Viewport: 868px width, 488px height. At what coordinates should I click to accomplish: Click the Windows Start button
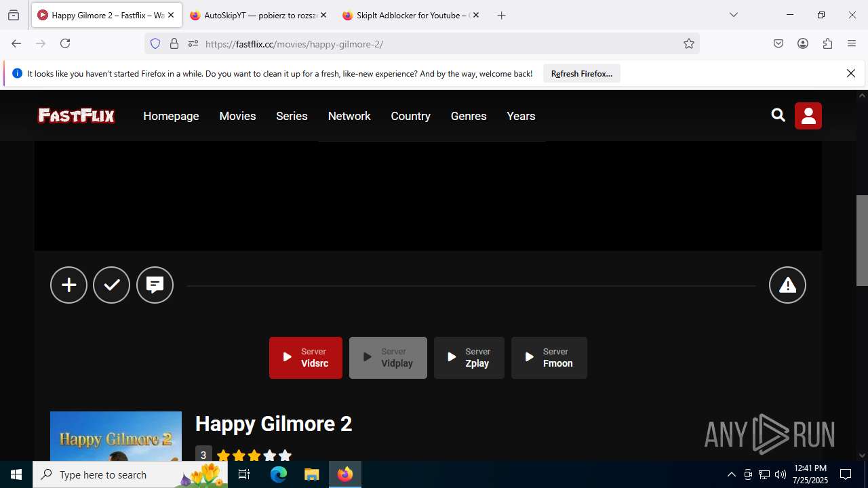pos(16,474)
